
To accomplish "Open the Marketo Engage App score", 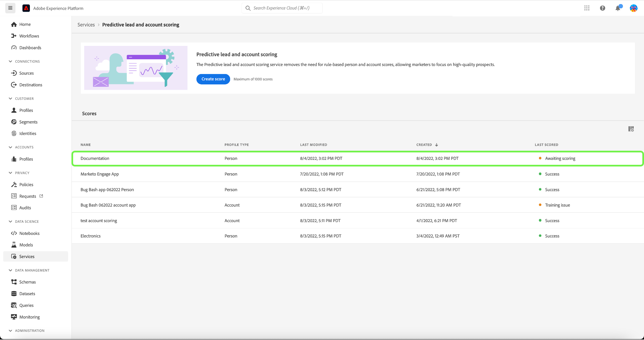I will tap(100, 174).
